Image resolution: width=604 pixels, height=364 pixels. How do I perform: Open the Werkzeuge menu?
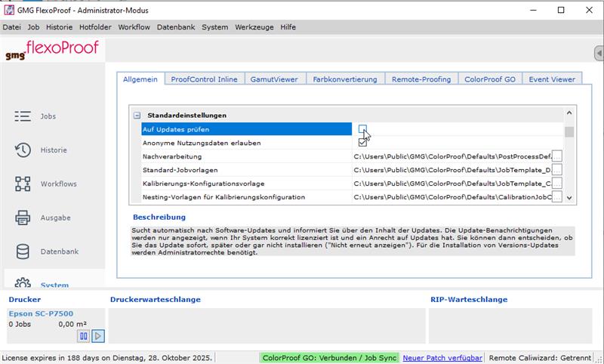pyautogui.click(x=254, y=27)
